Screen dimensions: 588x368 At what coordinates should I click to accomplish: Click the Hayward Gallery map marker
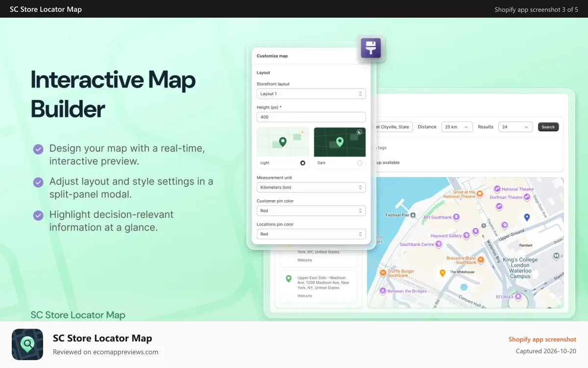click(466, 236)
